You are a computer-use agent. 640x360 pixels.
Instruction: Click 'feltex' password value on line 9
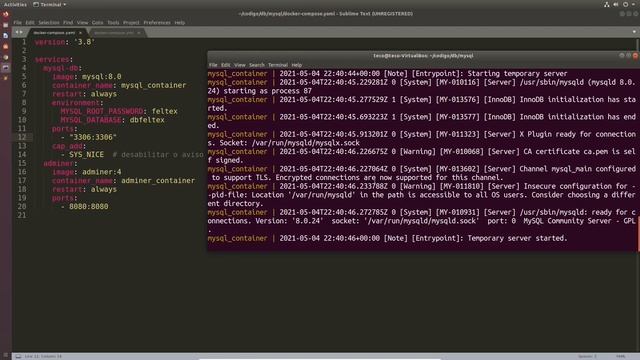coord(164,111)
